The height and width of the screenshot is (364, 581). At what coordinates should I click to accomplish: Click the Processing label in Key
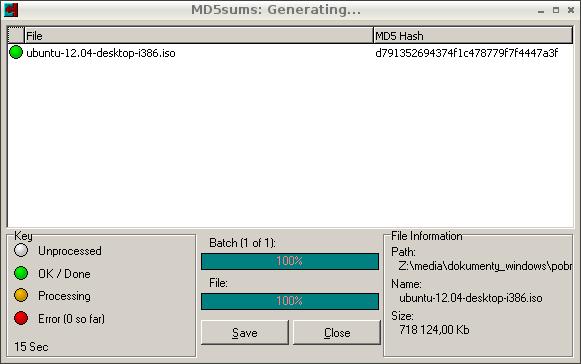(64, 296)
